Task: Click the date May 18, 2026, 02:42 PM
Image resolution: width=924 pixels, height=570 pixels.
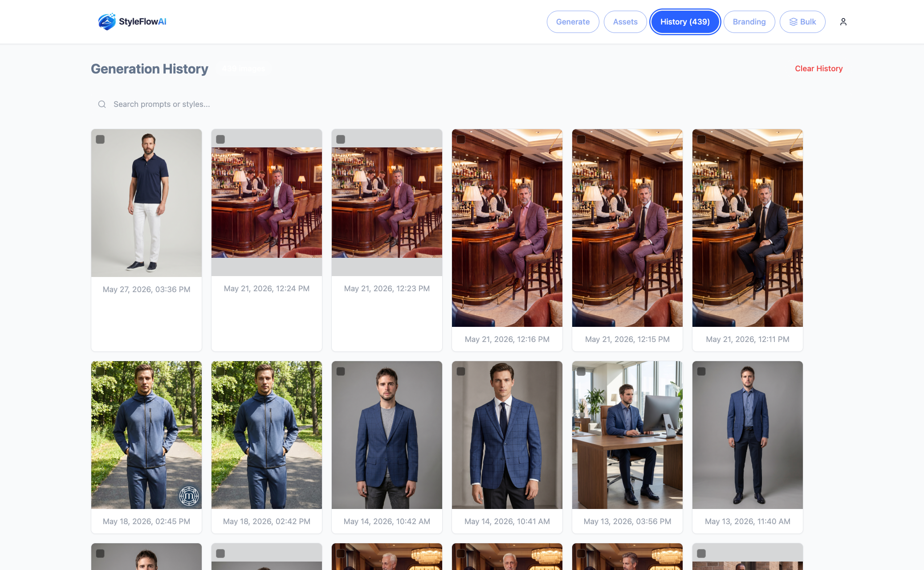Action: 267,521
